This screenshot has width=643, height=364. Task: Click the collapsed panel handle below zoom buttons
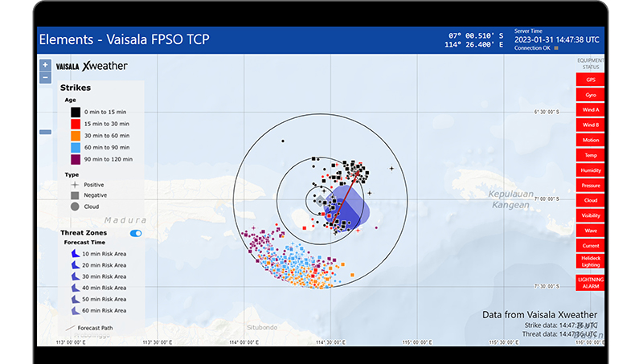click(x=45, y=132)
